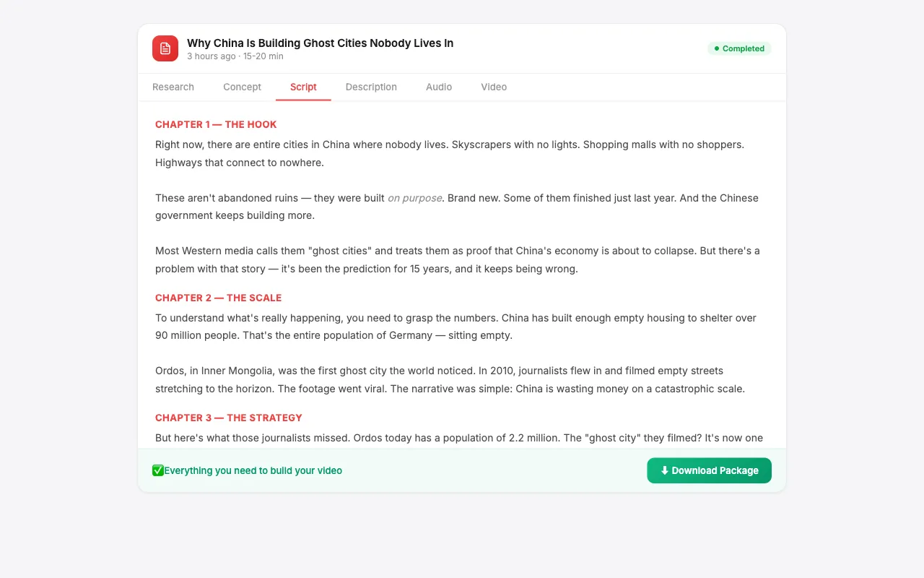Switch to the Video tab

(x=494, y=87)
